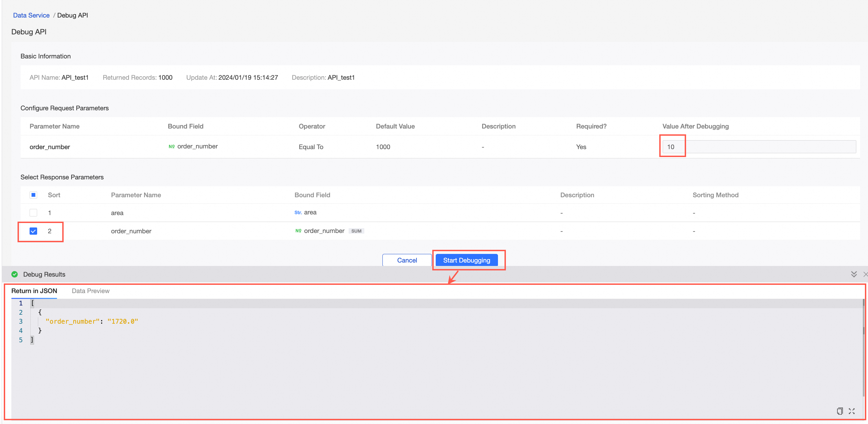
Task: Open the Data Service breadcrumb link
Action: pos(31,15)
